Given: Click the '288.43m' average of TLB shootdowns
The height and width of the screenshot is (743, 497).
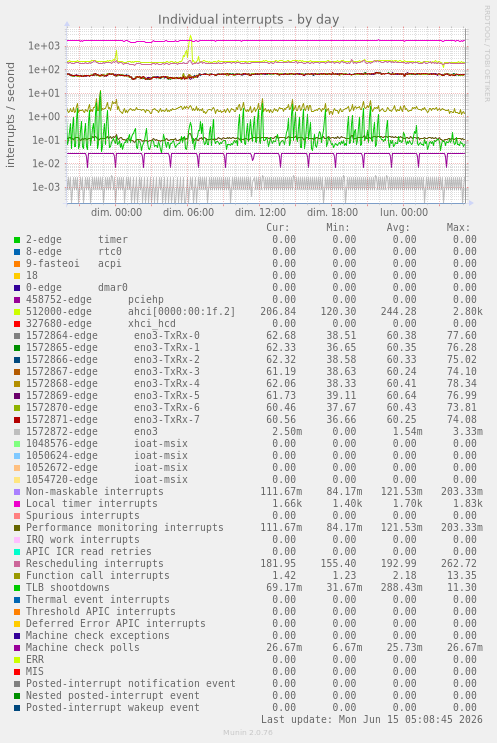Looking at the screenshot, I should click(401, 588).
